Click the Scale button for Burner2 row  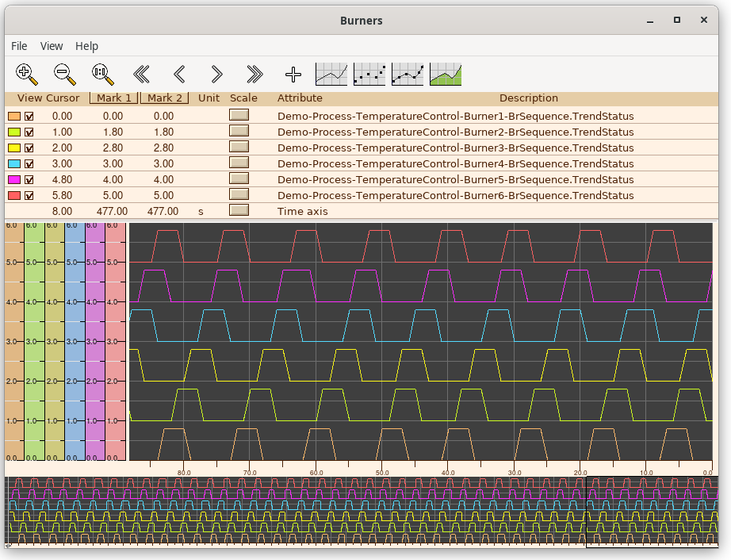[239, 131]
